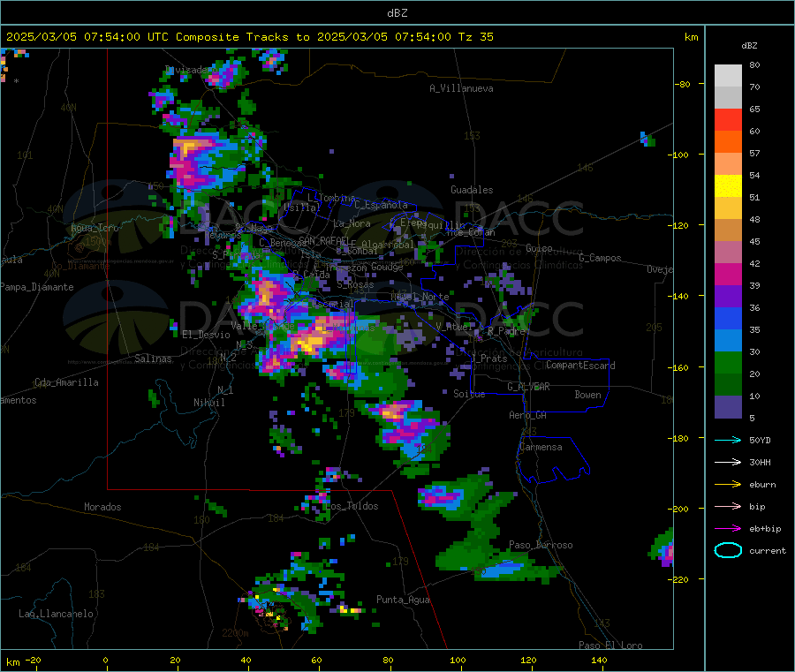Viewport: 795px width, 672px height.
Task: Select the 5 dBZ purple color swatch
Action: coord(728,407)
